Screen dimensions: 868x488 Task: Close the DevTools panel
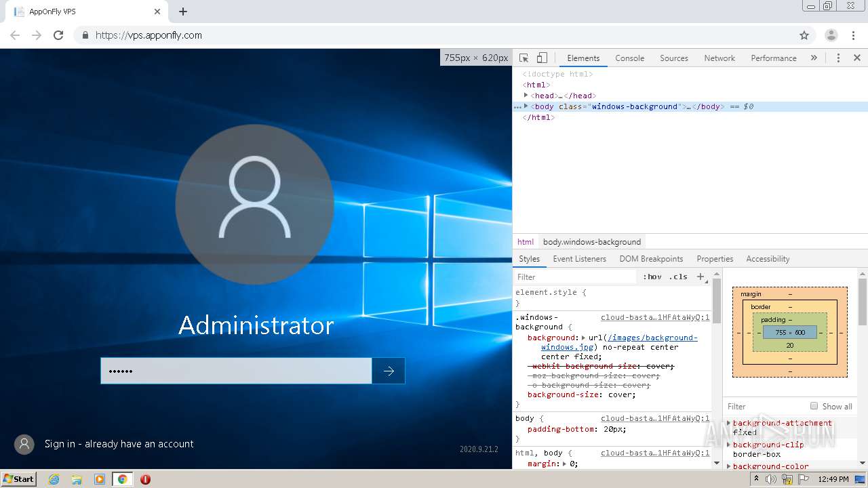click(857, 58)
